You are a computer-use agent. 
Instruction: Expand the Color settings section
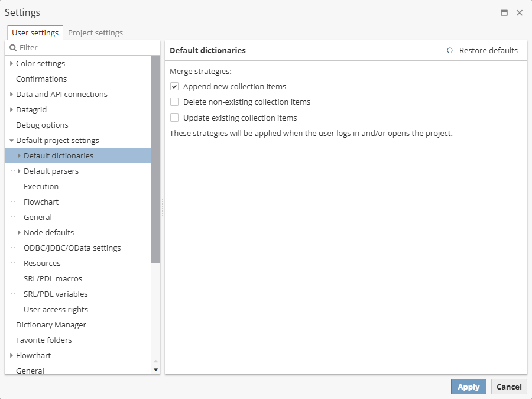11,63
